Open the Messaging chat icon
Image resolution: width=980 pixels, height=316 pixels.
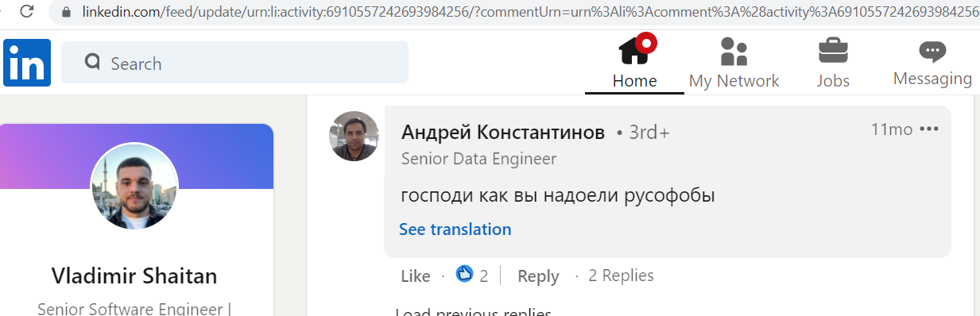tap(932, 52)
